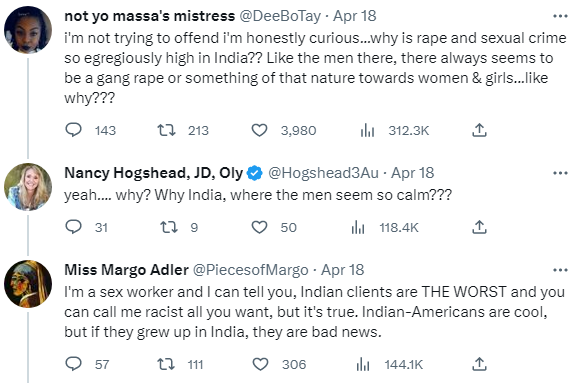Reply to Nancy Hogshead's tweet
Screen dimensions: 580x383
(x=73, y=227)
